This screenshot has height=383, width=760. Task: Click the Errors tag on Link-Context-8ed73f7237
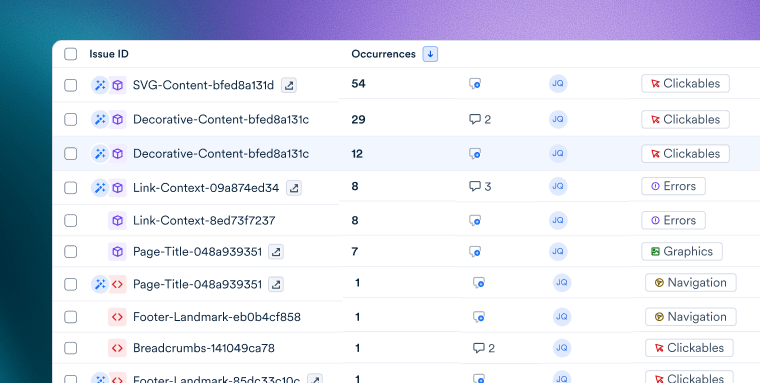tap(673, 221)
